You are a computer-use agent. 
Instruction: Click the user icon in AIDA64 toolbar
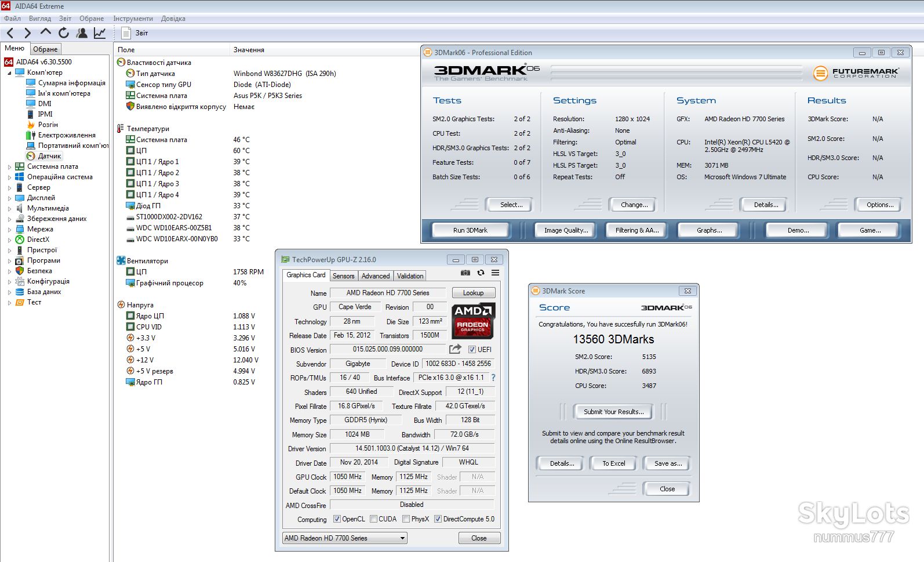click(82, 33)
